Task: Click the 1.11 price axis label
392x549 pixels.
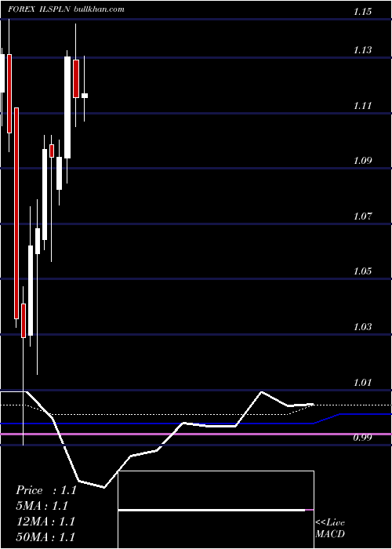Action: point(362,105)
